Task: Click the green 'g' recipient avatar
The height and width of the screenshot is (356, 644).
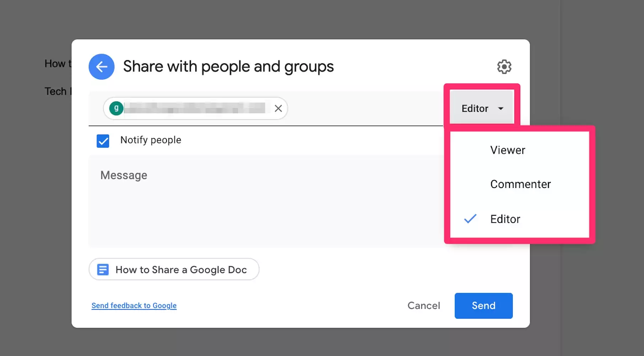Action: click(116, 108)
